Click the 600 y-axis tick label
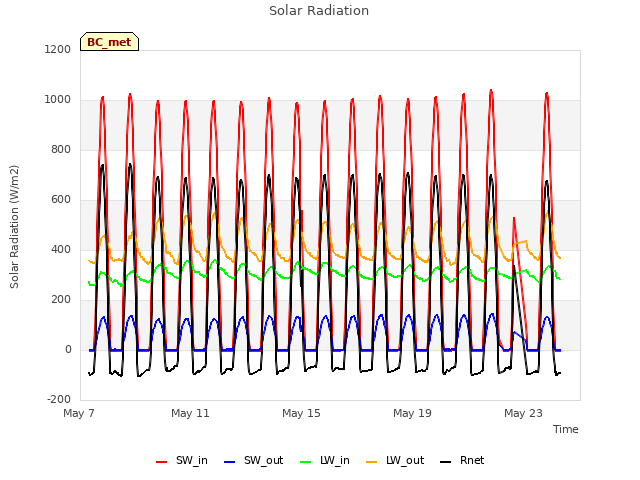The height and width of the screenshot is (480, 640). click(x=61, y=200)
